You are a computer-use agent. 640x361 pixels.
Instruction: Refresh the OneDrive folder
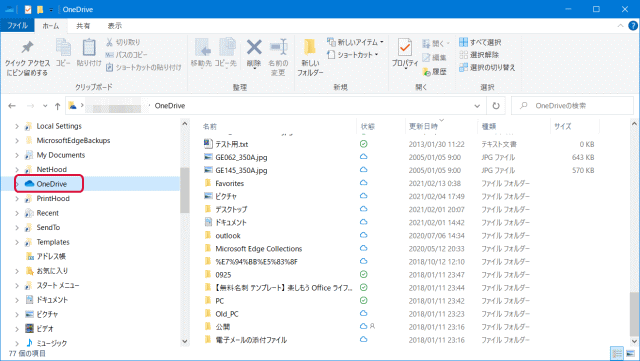point(496,106)
